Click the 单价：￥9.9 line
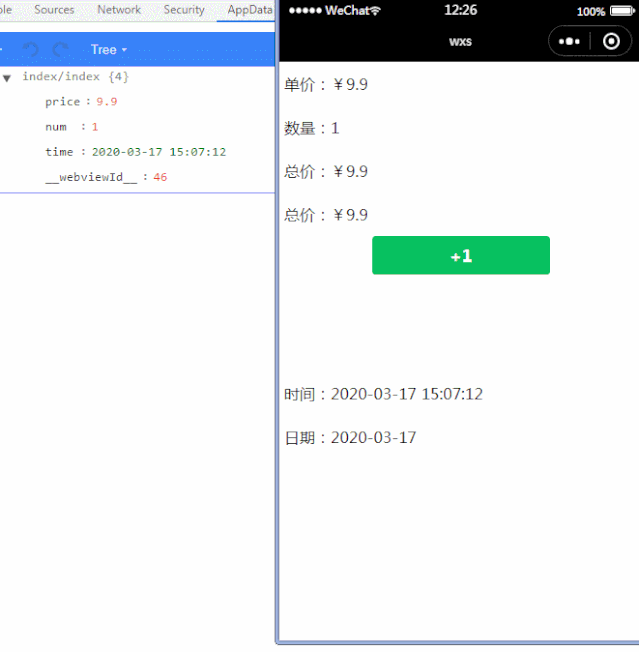 point(326,84)
